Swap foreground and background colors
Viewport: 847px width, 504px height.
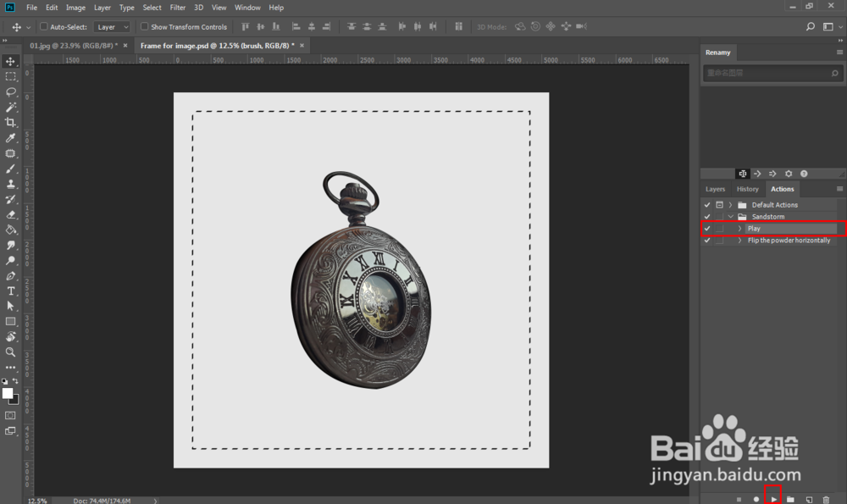click(x=15, y=381)
